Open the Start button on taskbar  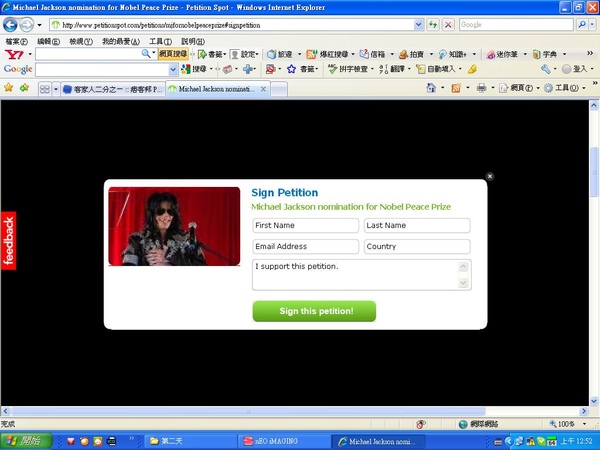pyautogui.click(x=26, y=441)
